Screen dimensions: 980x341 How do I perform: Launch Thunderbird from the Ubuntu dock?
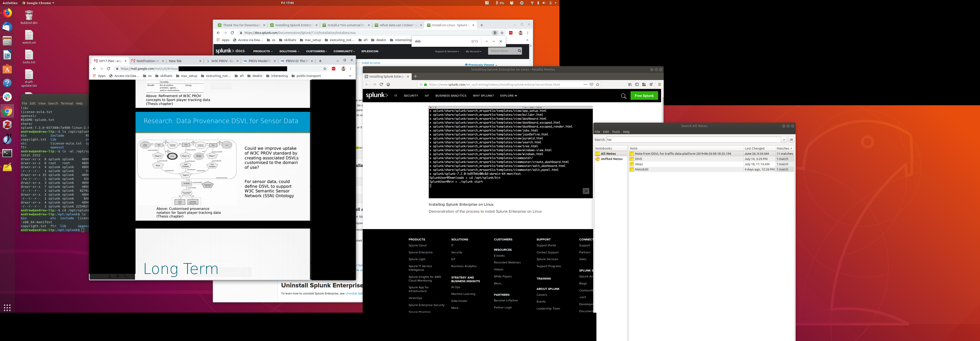point(7,27)
